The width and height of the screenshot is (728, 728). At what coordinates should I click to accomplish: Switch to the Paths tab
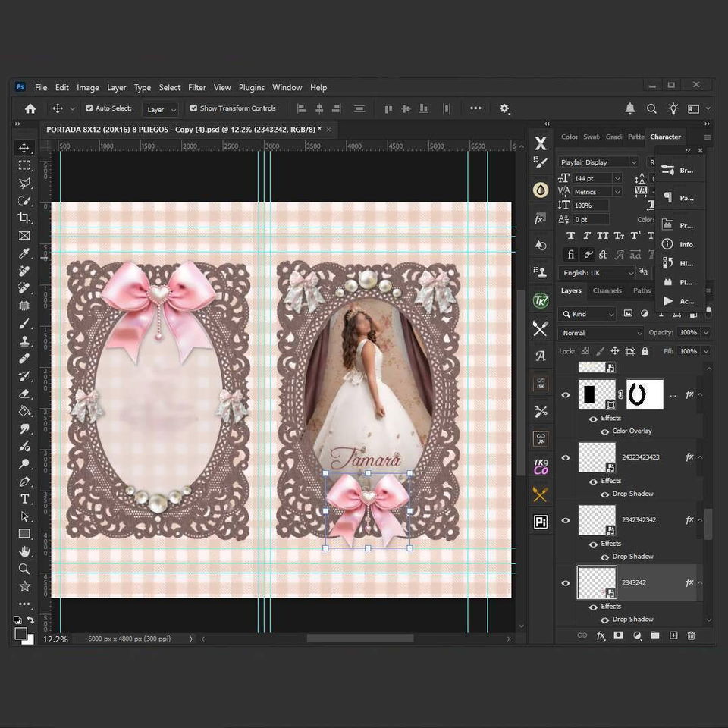(x=642, y=290)
